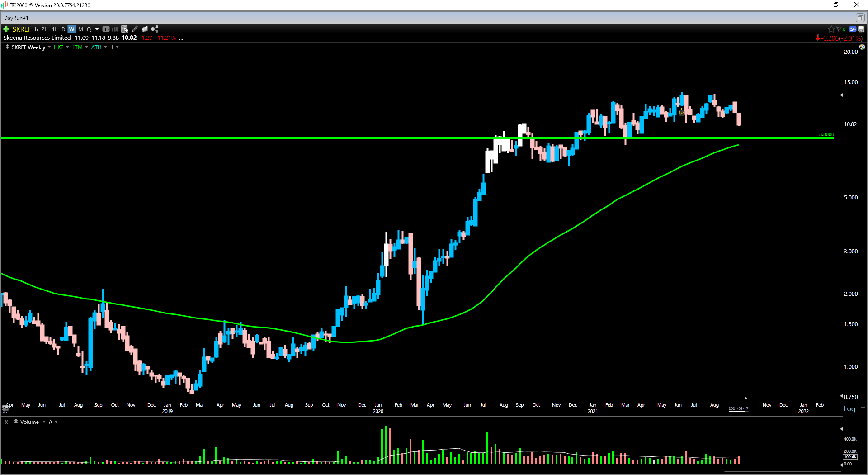Click the 20.00 price axis label
Screen dimensions: 868x475
coord(850,52)
